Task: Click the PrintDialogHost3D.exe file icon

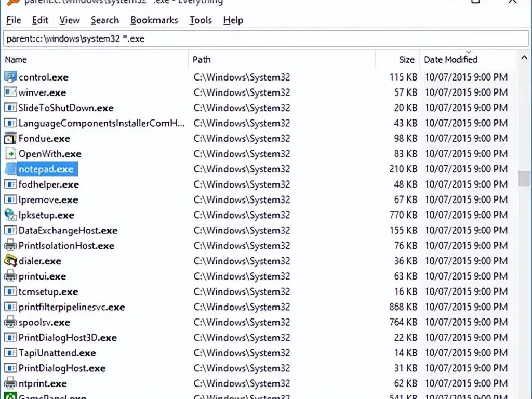Action: pos(10,338)
